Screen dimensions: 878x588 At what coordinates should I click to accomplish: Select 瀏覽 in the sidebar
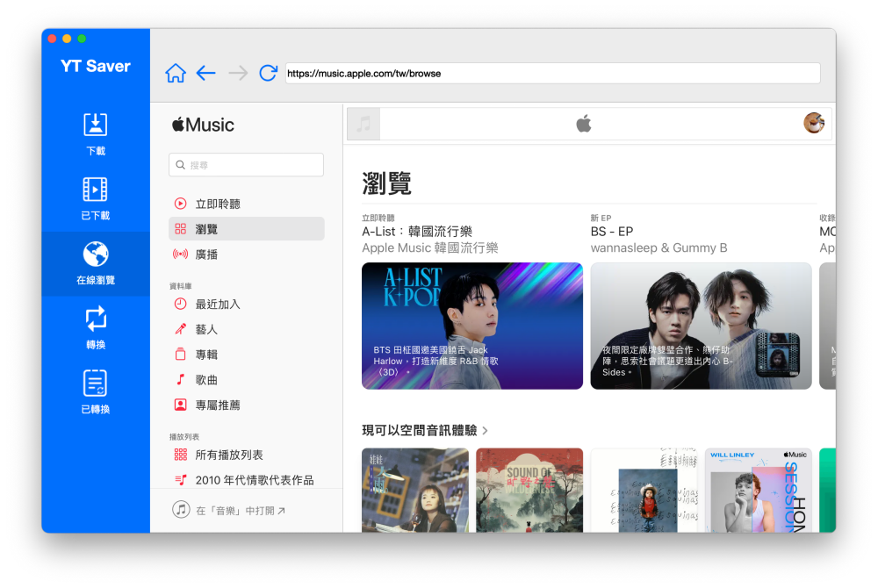tap(247, 229)
